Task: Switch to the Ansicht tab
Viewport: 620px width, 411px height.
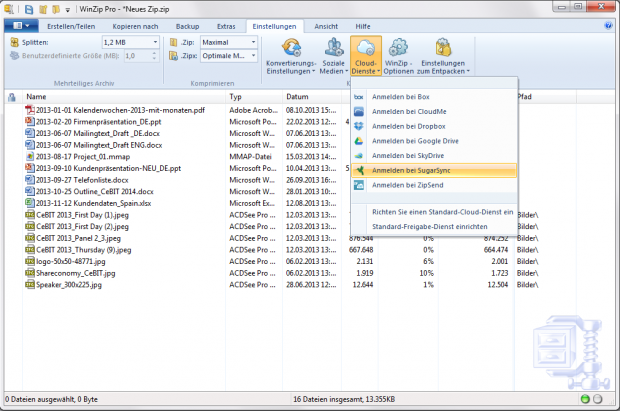Action: click(x=326, y=27)
